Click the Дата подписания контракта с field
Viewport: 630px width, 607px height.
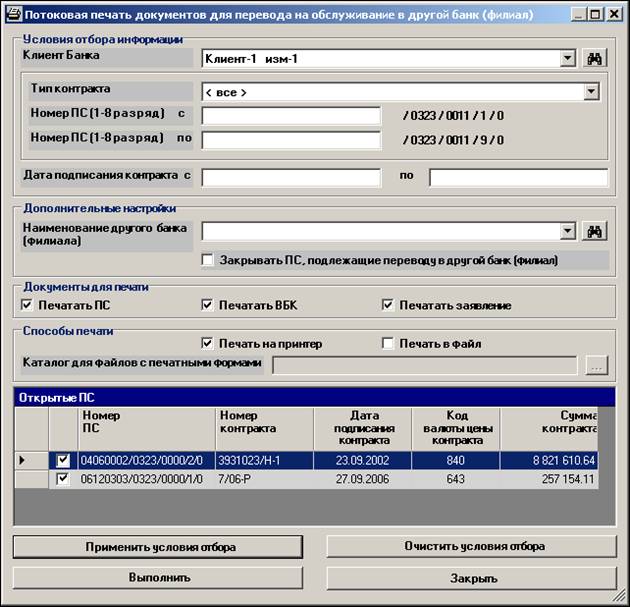[x=291, y=177]
